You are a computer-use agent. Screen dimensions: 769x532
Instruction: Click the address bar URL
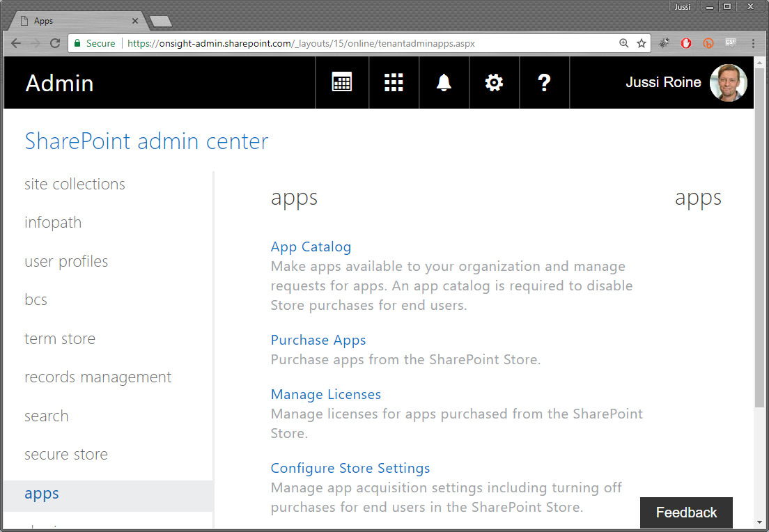pos(301,43)
